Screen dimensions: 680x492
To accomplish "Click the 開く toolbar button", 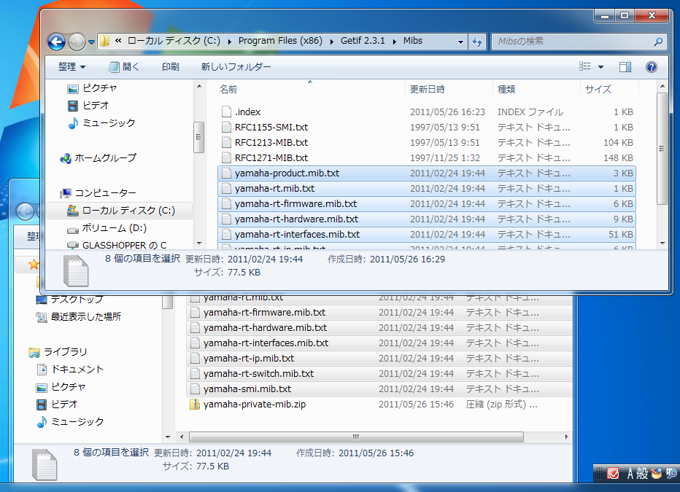I will pyautogui.click(x=124, y=67).
